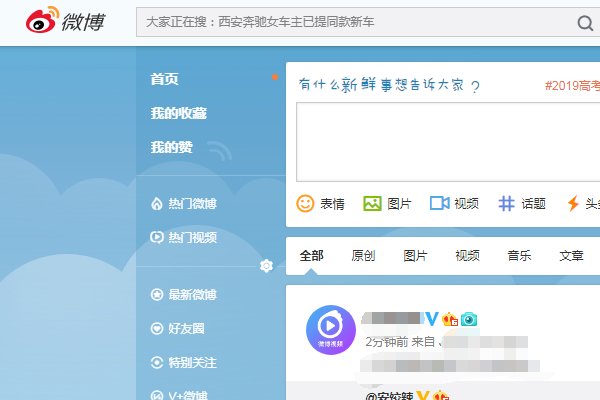Open 我的收藏 in the sidebar
The height and width of the screenshot is (400, 600).
point(178,113)
